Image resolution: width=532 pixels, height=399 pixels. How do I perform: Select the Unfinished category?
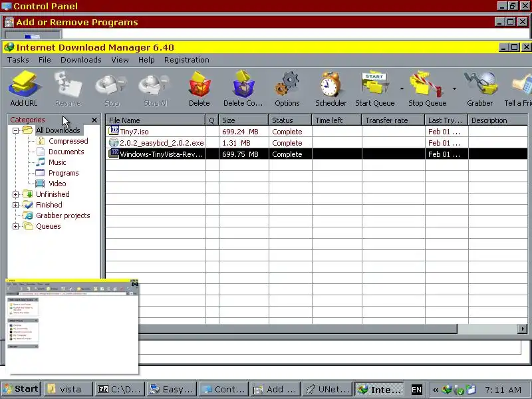(x=53, y=194)
